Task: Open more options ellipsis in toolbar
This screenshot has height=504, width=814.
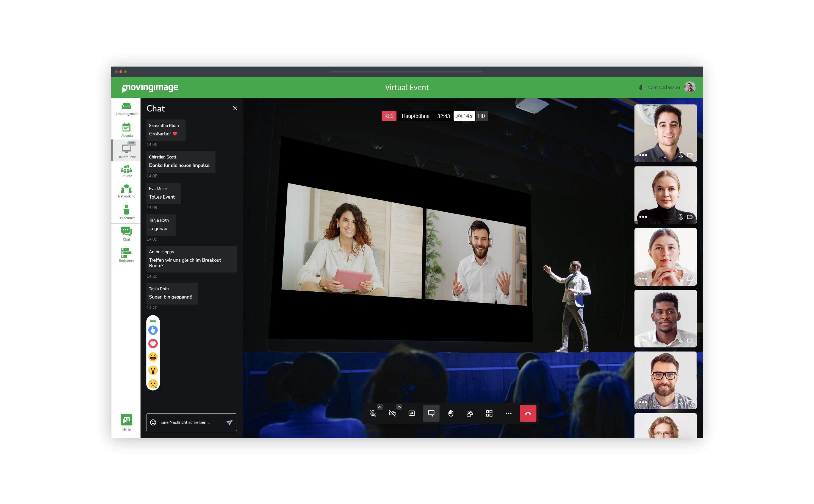Action: pos(508,413)
